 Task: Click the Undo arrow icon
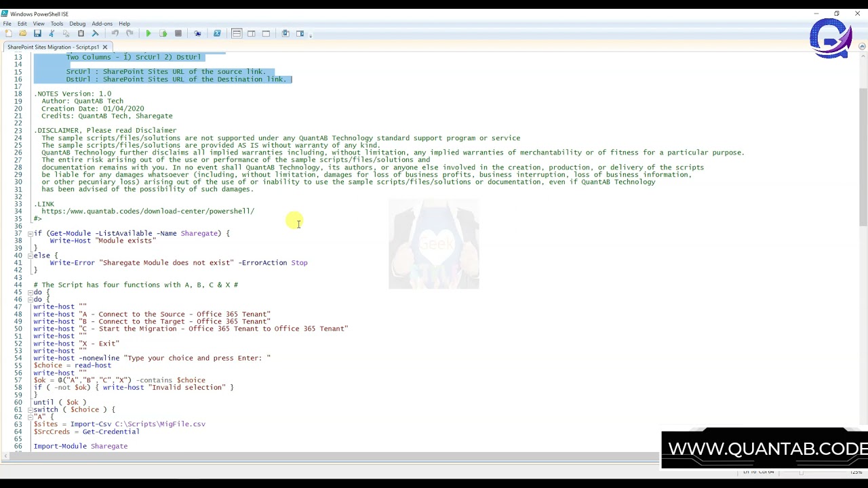pyautogui.click(x=115, y=33)
